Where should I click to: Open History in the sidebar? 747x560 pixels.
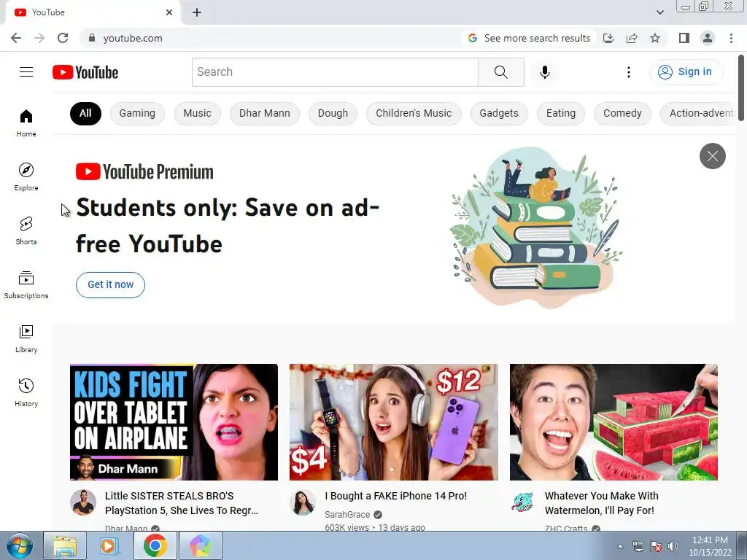tap(26, 392)
